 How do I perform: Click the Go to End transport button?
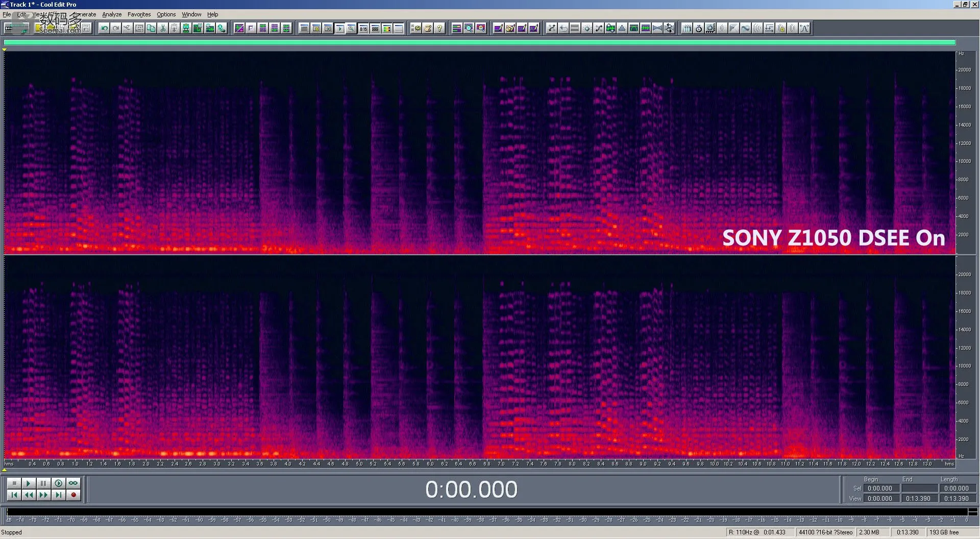pyautogui.click(x=59, y=495)
